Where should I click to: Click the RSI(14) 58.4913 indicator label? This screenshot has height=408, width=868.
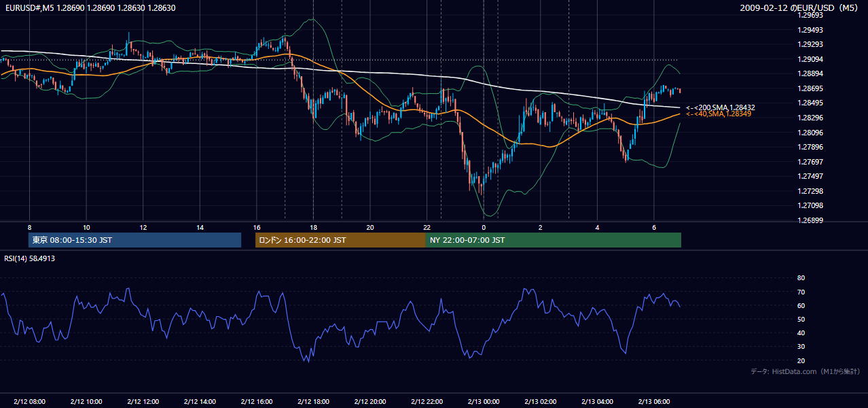pos(29,258)
